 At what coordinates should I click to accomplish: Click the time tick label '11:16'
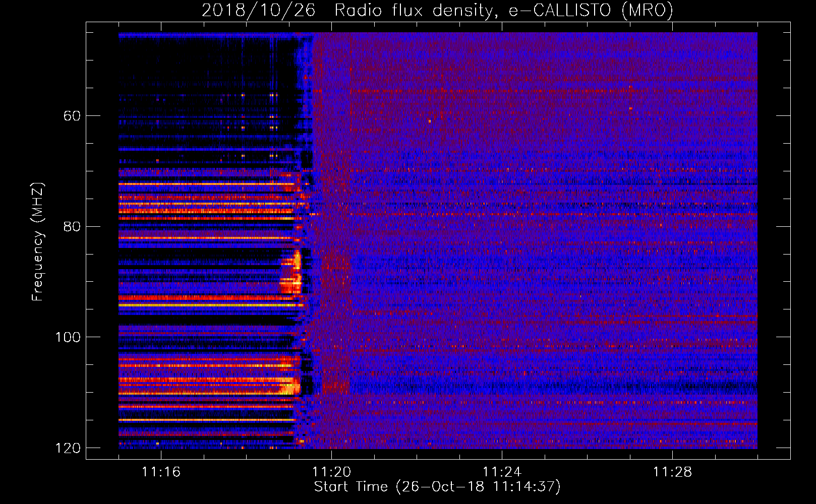tap(161, 472)
